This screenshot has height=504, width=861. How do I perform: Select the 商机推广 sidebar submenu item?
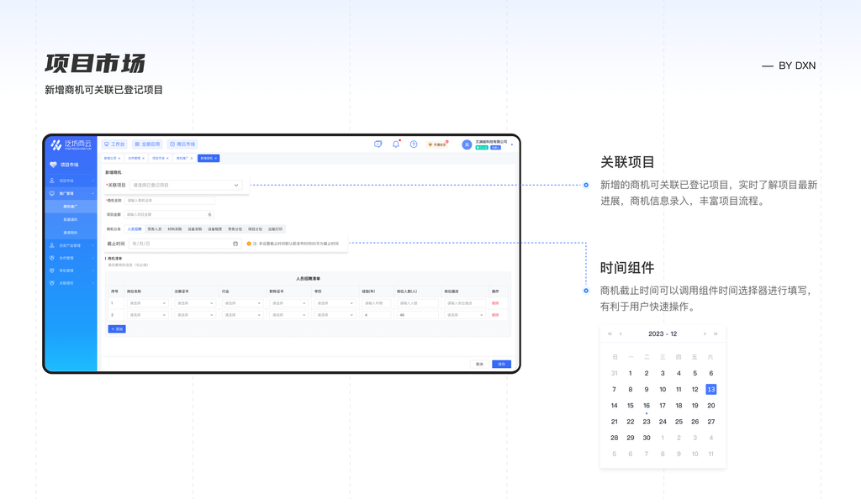[x=71, y=207]
